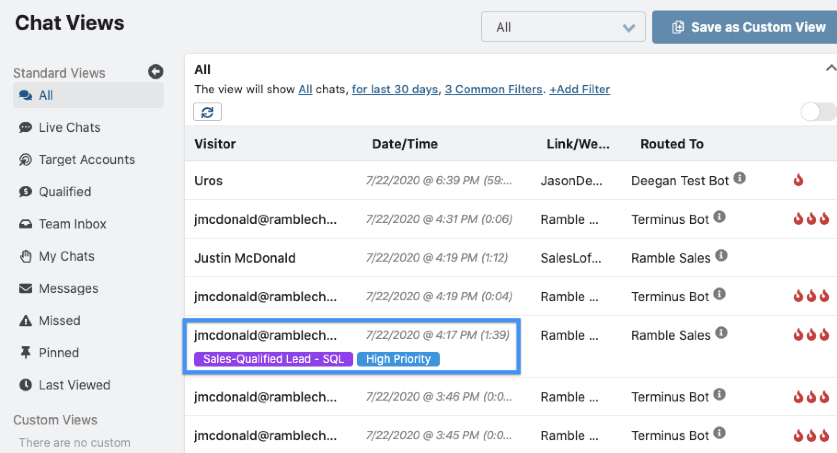This screenshot has height=453, width=837.
Task: Click the flame score icon on Uros row
Action: pyautogui.click(x=799, y=180)
